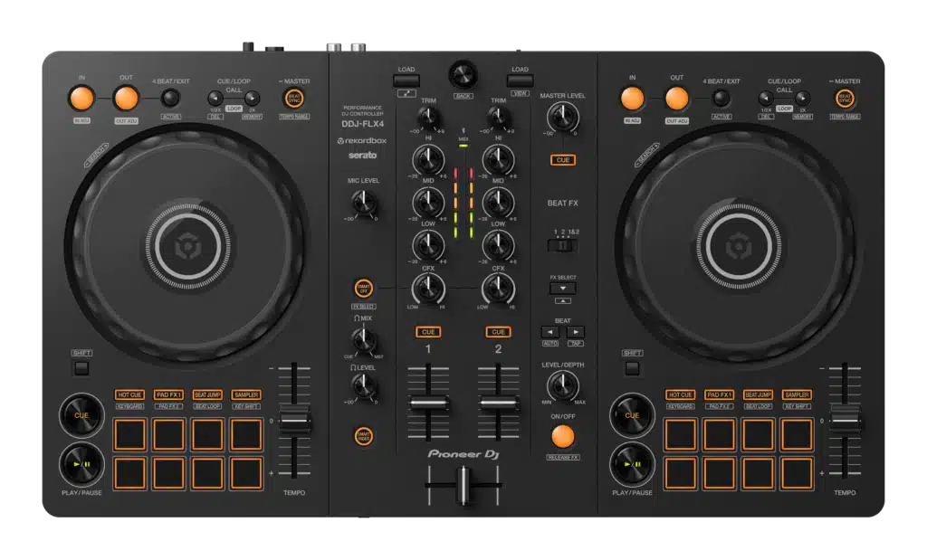Select HOT CUE pad mode on left deck
This screenshot has height=560, width=927.
[x=129, y=394]
